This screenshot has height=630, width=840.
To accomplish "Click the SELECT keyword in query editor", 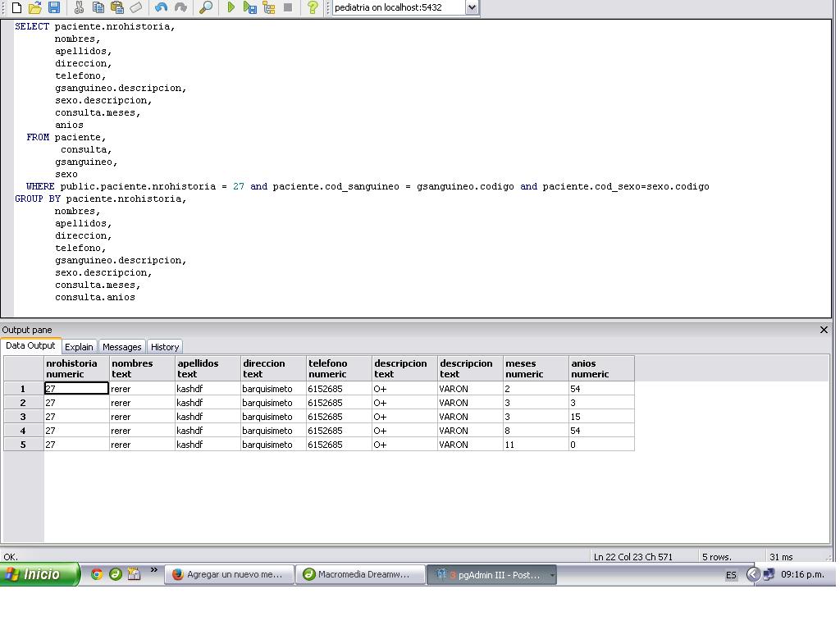I will 32,26.
